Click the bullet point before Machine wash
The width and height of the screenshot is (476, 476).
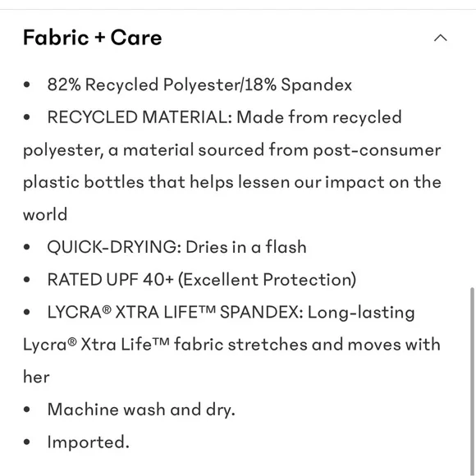tap(27, 410)
